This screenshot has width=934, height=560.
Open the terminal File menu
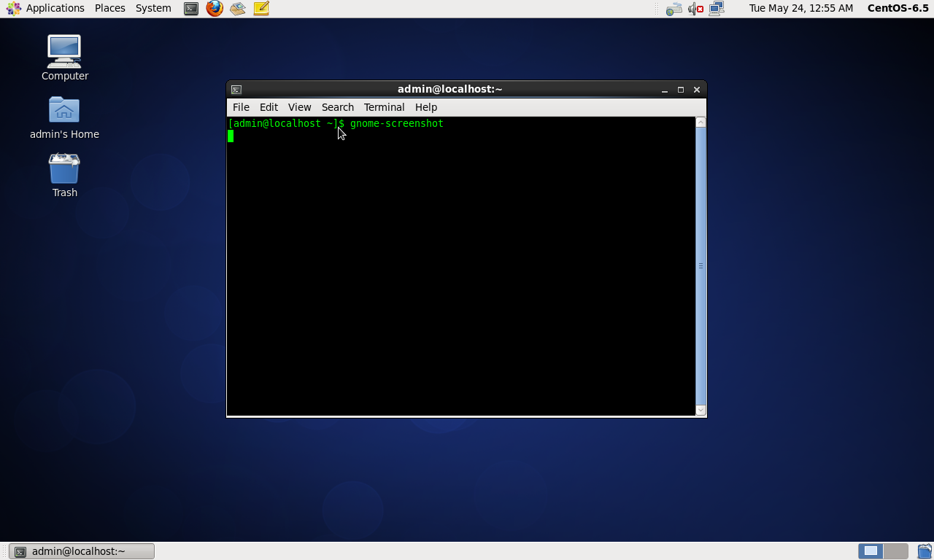tap(241, 107)
